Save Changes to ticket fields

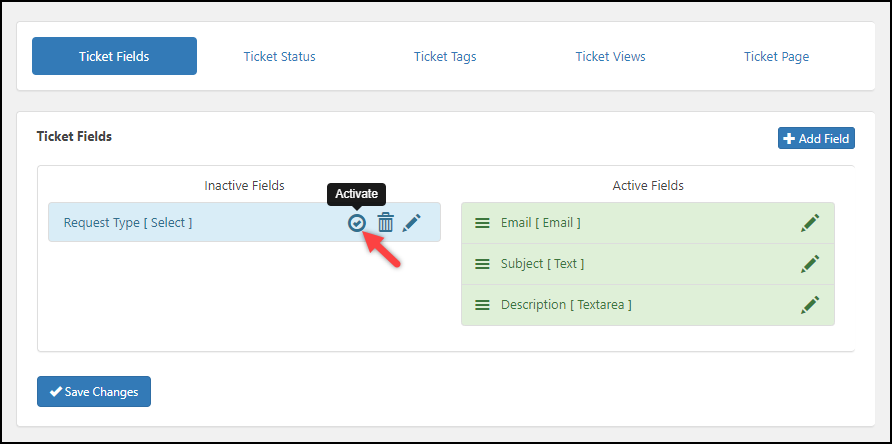point(94,392)
